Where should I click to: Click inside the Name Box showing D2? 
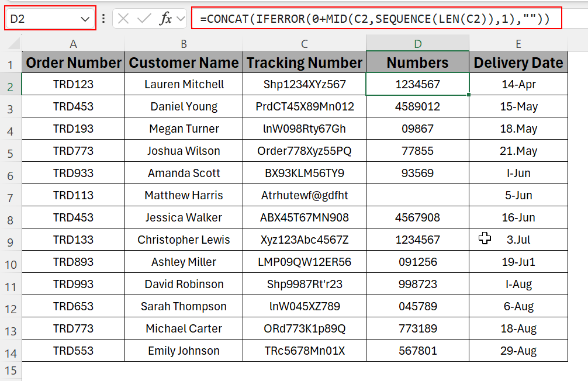point(41,19)
